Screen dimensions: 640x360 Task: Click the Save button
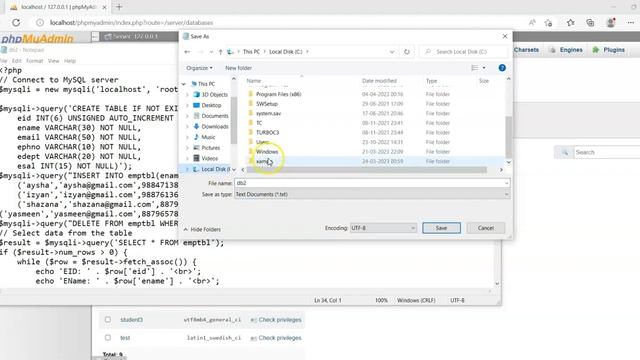[x=441, y=228]
